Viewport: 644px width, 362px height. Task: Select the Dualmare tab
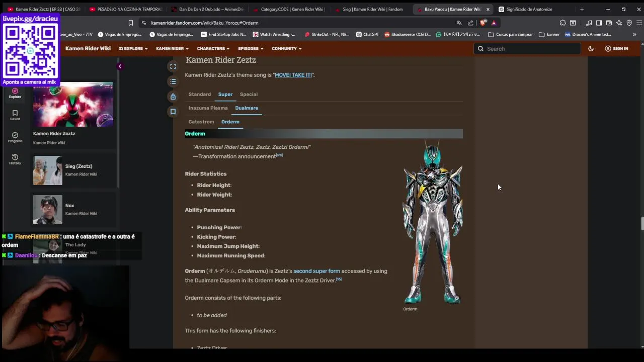[247, 108]
